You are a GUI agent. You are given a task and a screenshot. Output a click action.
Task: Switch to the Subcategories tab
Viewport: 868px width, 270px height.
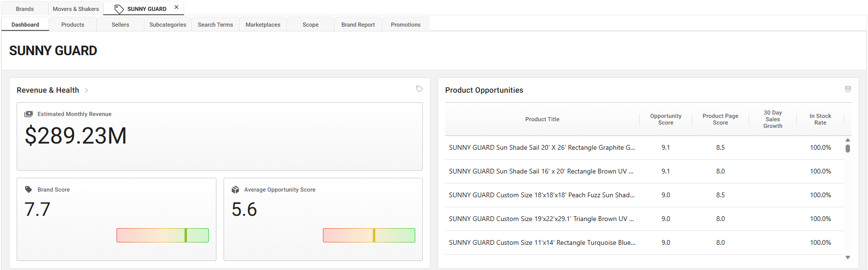168,25
